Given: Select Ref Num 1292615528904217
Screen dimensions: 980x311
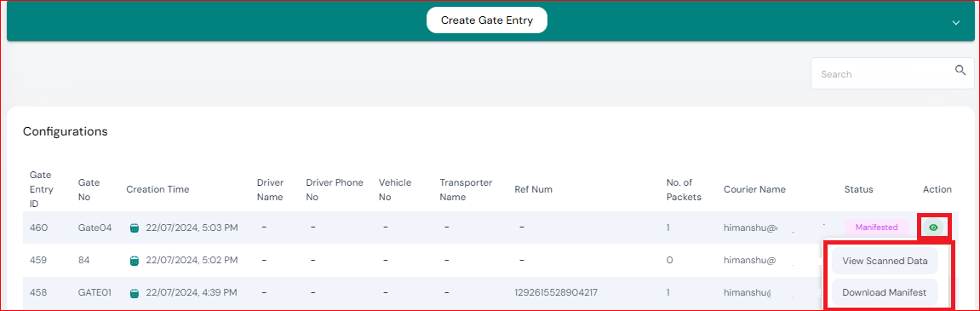Looking at the screenshot, I should [556, 292].
